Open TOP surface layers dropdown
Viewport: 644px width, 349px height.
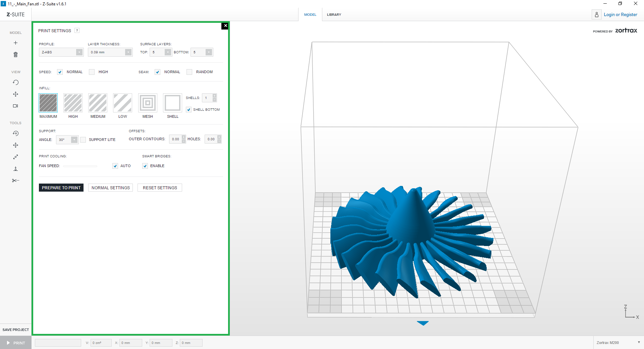coord(161,52)
